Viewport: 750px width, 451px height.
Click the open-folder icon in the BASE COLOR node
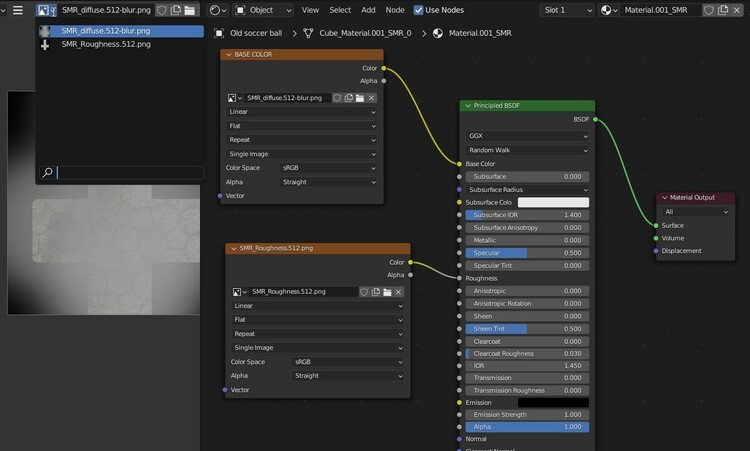click(x=360, y=98)
